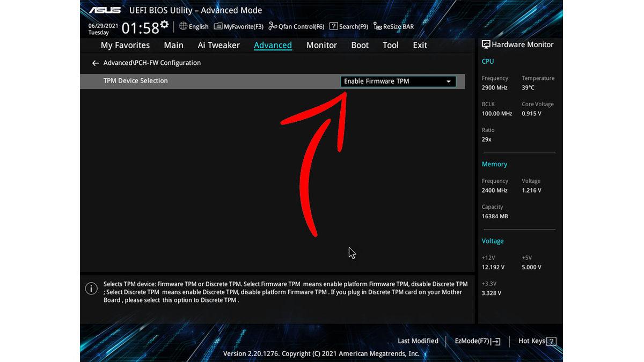The width and height of the screenshot is (644, 362).
Task: Open the ReSize BAR setting
Action: pyautogui.click(x=393, y=26)
